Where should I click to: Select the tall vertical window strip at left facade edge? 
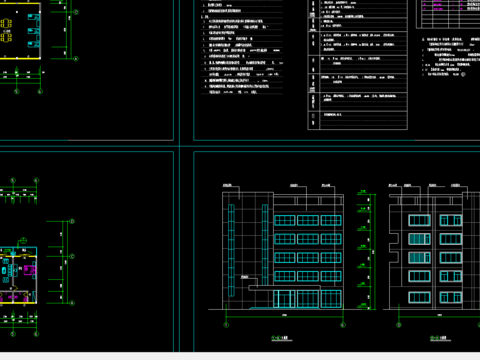tap(231, 250)
